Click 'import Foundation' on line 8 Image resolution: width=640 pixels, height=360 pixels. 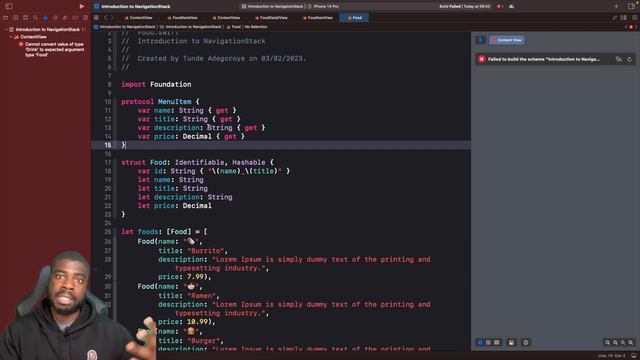click(x=156, y=84)
